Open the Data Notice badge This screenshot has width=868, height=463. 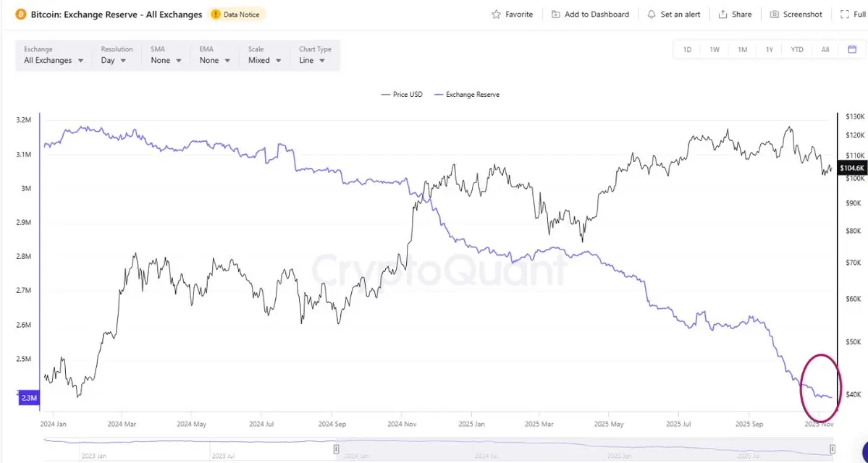[237, 14]
